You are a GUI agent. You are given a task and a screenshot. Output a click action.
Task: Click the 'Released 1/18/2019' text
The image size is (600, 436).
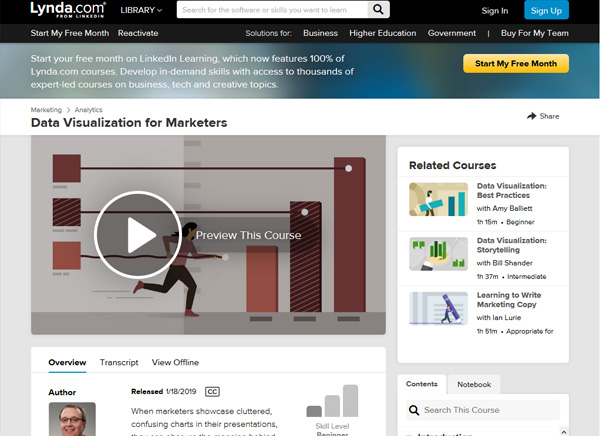click(x=163, y=392)
